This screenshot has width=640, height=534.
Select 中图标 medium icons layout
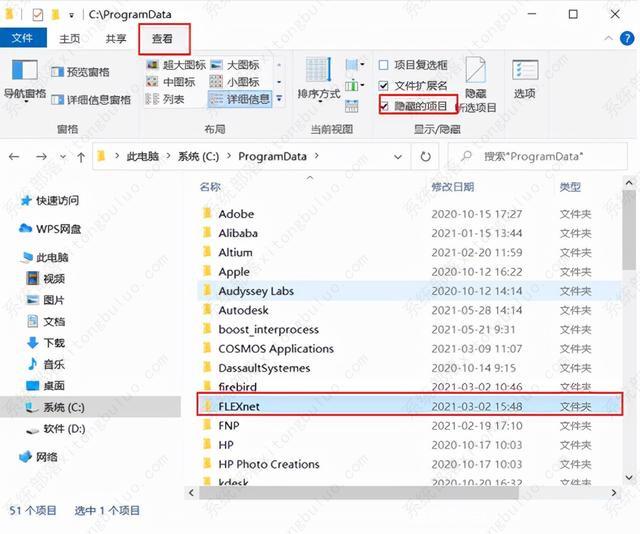coord(171,82)
